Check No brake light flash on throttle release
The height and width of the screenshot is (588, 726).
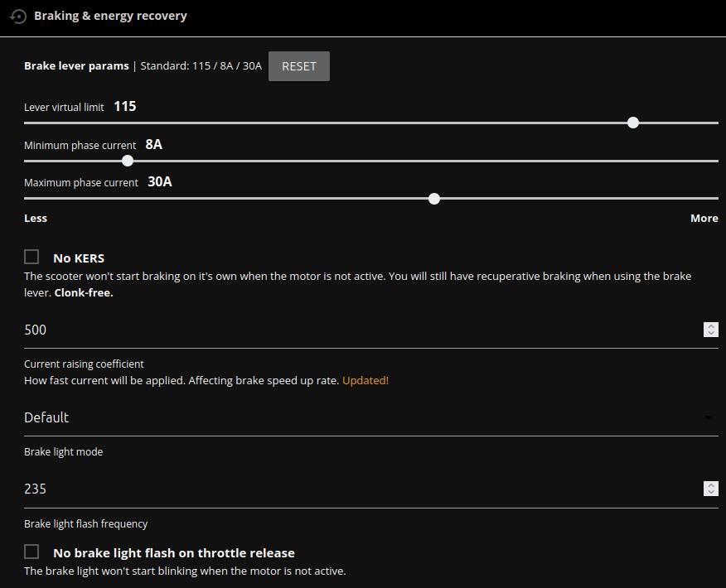click(31, 552)
